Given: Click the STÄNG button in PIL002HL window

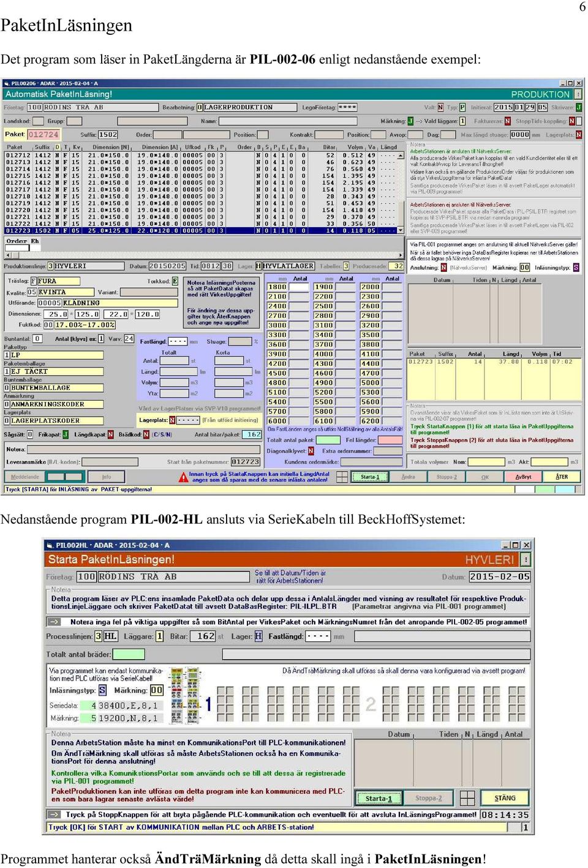Looking at the screenshot, I should pos(505,798).
